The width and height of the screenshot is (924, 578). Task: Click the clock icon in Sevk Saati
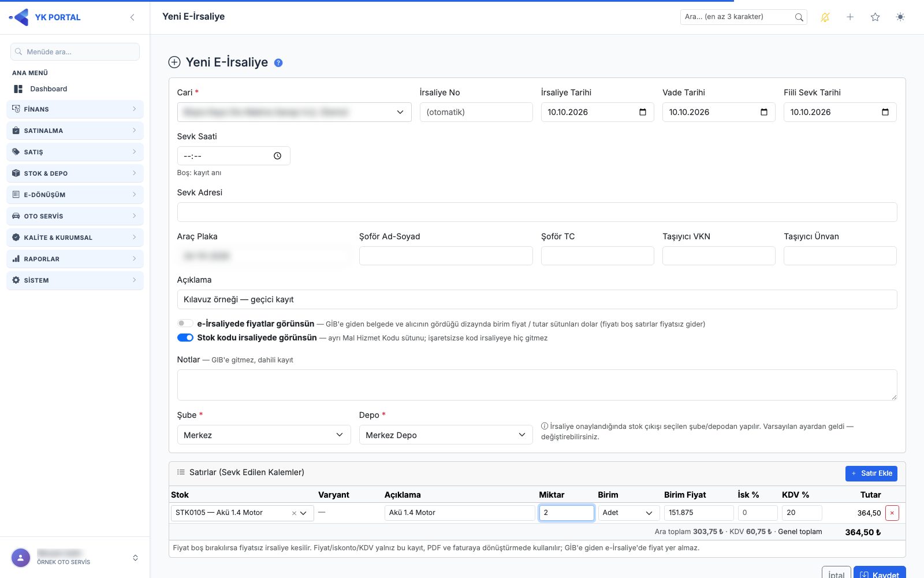277,156
